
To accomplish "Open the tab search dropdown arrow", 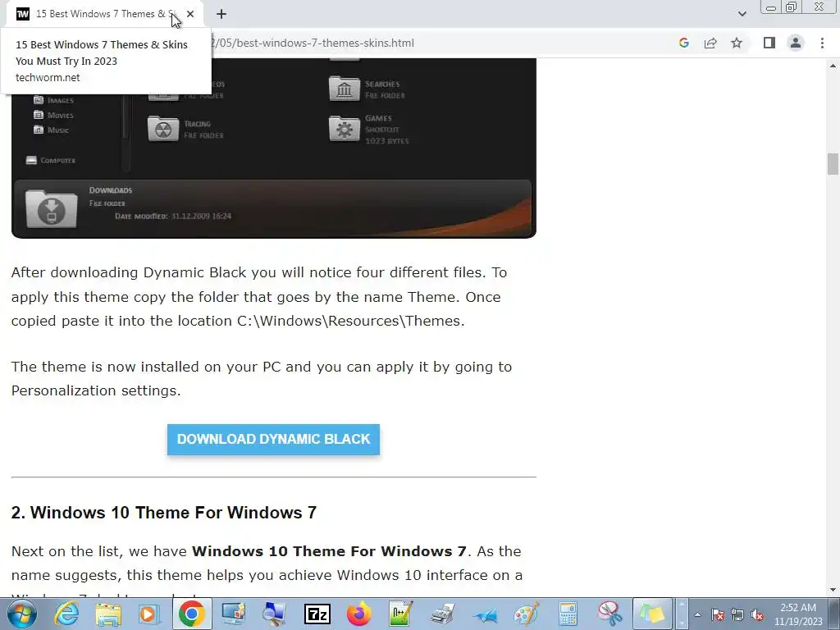I will click(742, 14).
